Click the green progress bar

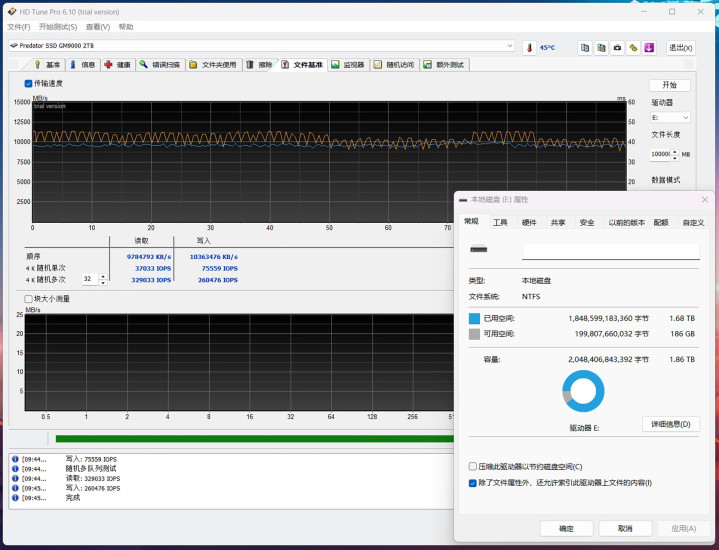coord(250,438)
